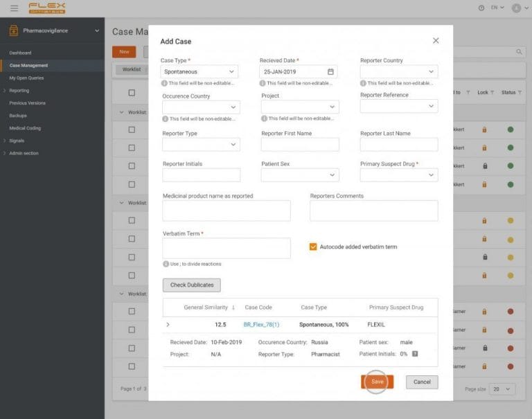Tick the first Worklist row checkbox
532x419 pixels.
132,130
